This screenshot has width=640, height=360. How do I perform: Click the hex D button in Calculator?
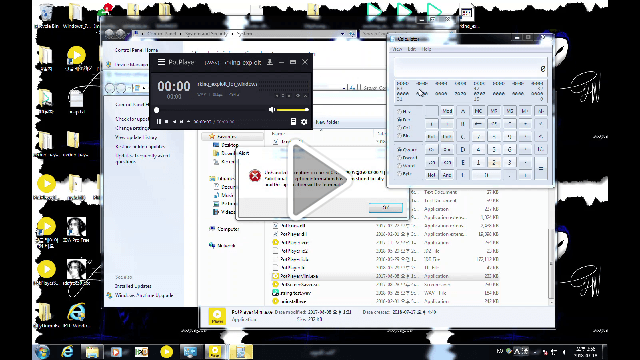pos(462,149)
